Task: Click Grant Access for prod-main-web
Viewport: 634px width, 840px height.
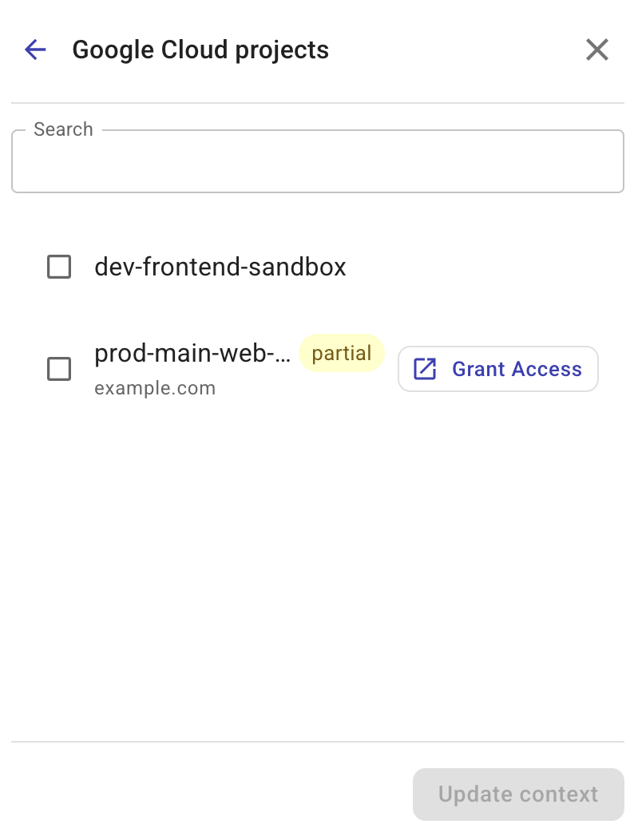Action: click(x=497, y=369)
